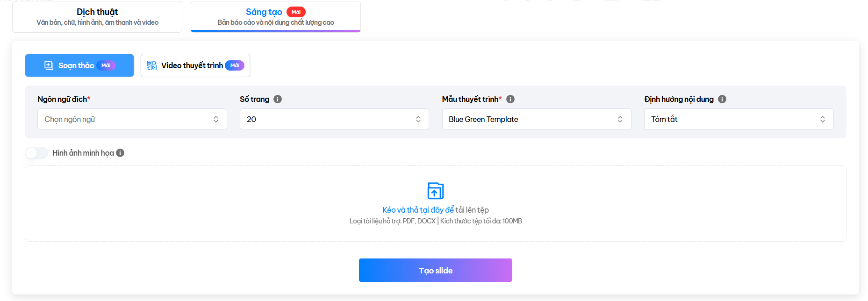Click the red Mới badge on Sáng tạo
868x301 pixels.
296,12
